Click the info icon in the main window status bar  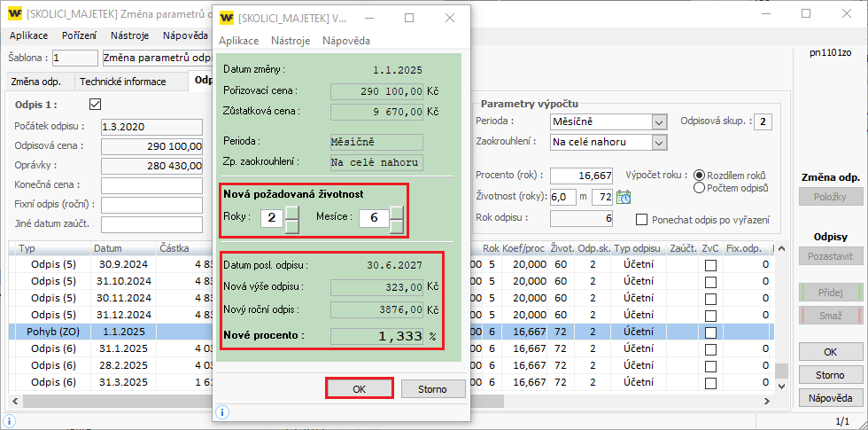[x=9, y=422]
